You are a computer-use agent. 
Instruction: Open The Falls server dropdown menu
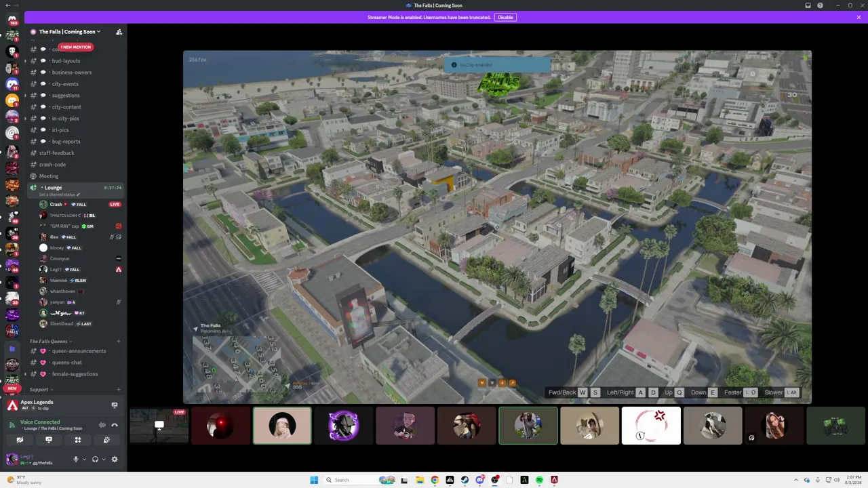coord(70,32)
